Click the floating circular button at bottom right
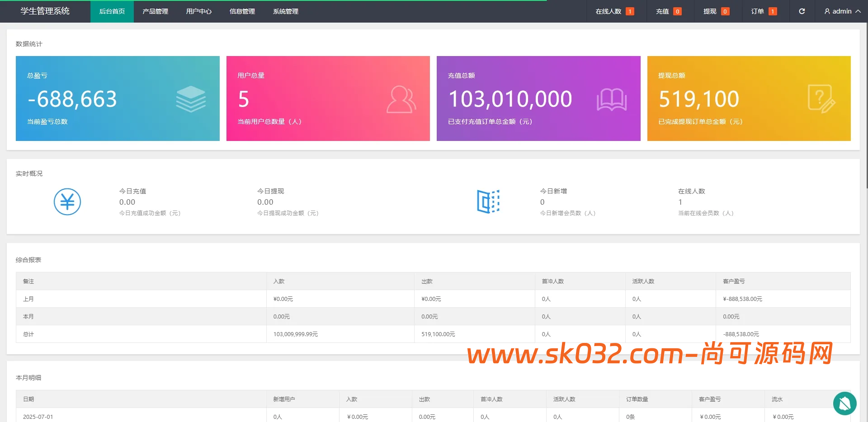The width and height of the screenshot is (868, 422). pyautogui.click(x=845, y=403)
